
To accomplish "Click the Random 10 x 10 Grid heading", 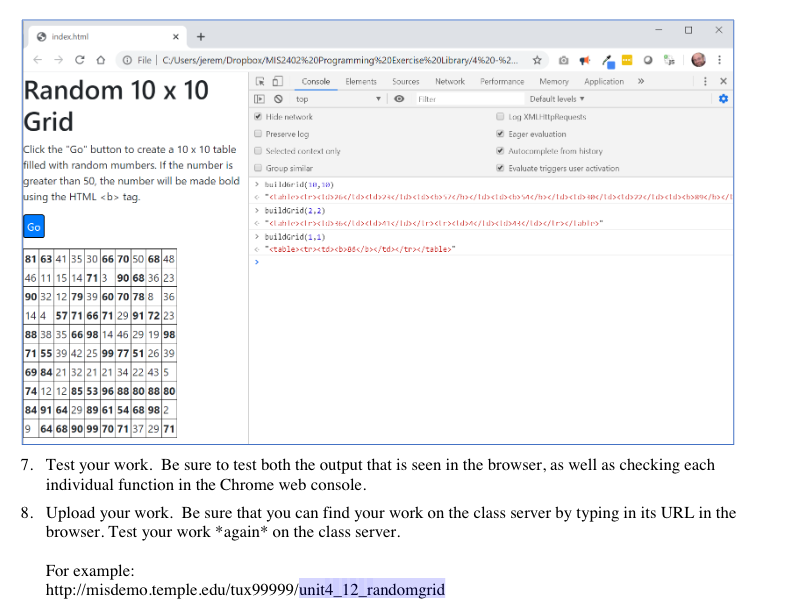I will 116,106.
